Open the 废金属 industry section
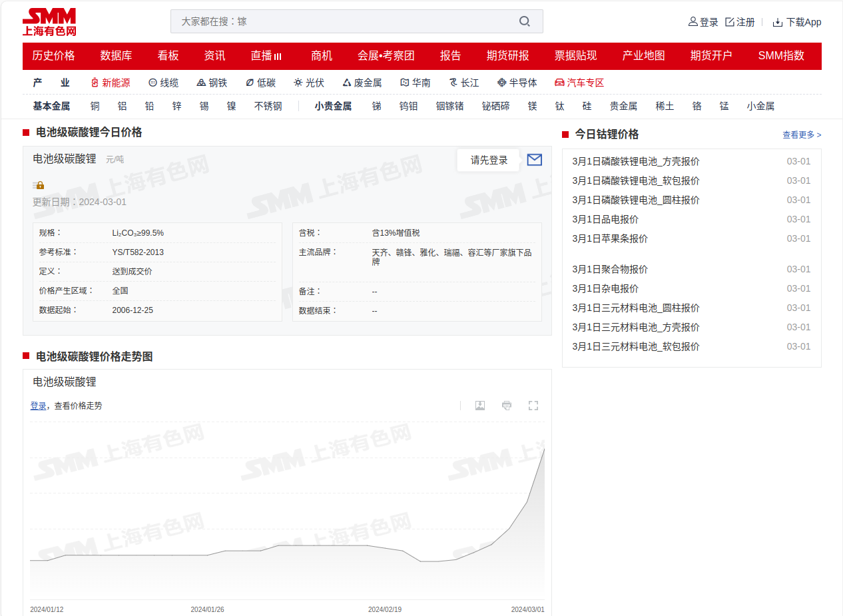 362,83
